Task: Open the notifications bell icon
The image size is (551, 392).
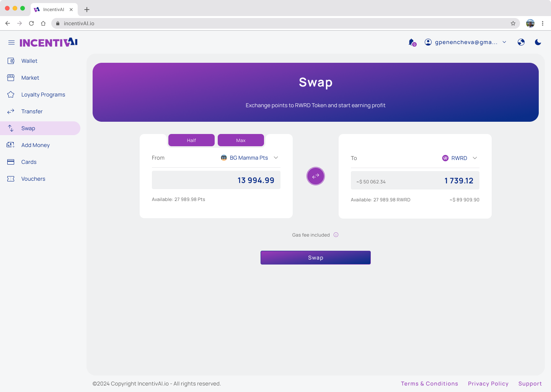Action: (411, 42)
